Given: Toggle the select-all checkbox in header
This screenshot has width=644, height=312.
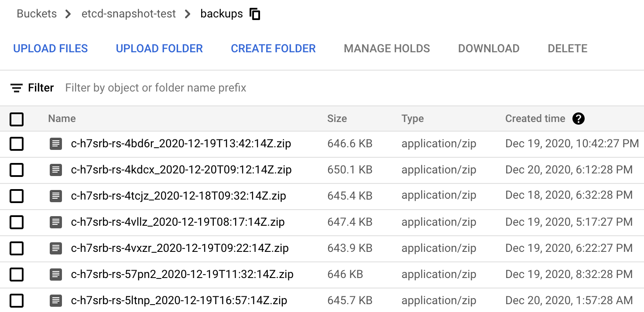Looking at the screenshot, I should pyautogui.click(x=17, y=119).
